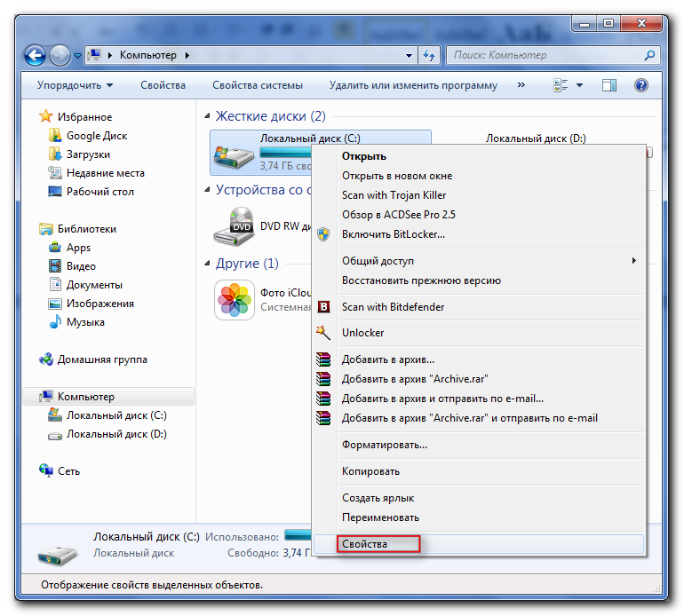684x616 pixels.
Task: Choose Переименовать in context menu
Action: point(479,517)
